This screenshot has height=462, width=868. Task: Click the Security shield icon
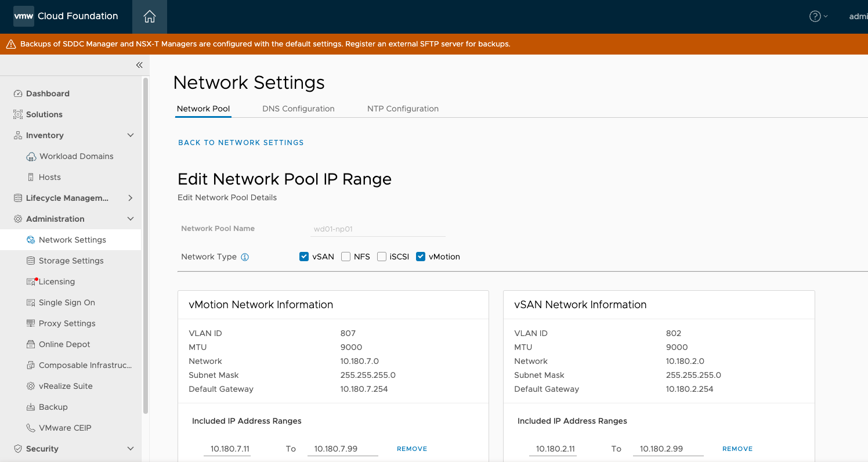[x=17, y=449]
